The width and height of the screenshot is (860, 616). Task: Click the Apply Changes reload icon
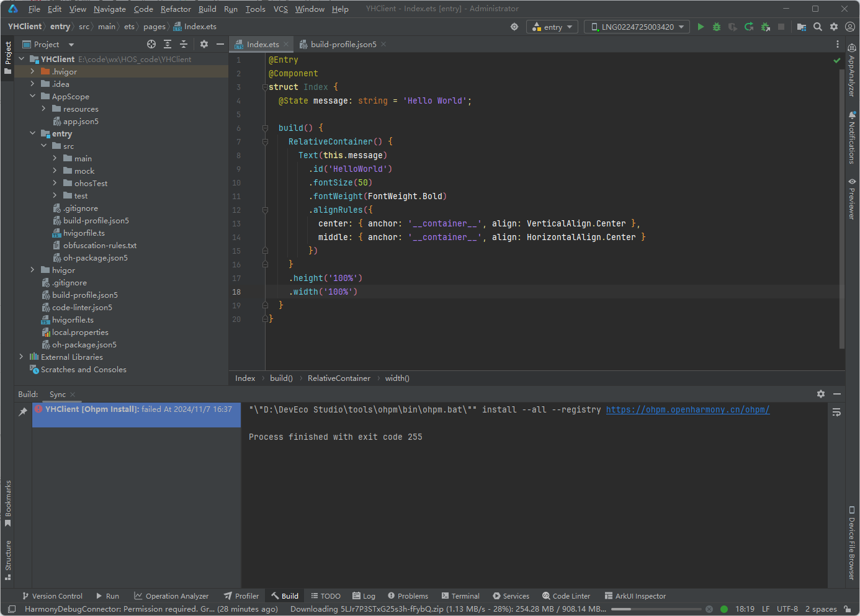(749, 27)
